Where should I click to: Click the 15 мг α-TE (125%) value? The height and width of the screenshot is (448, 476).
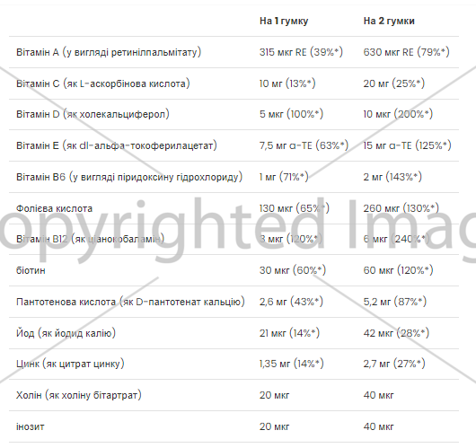tap(408, 145)
